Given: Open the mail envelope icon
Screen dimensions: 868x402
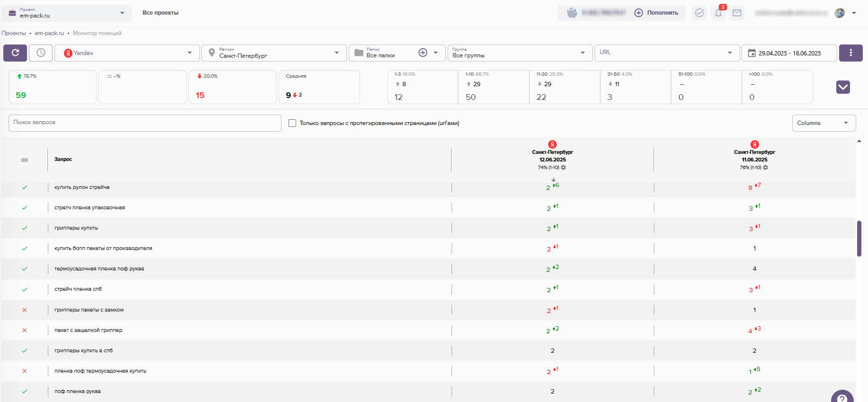Looking at the screenshot, I should point(737,13).
